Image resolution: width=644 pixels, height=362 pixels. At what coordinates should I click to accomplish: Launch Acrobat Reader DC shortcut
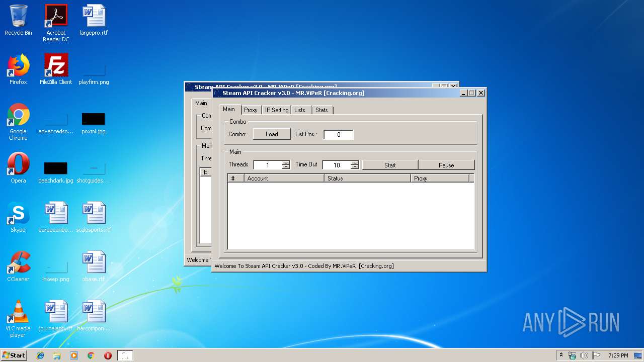coord(56,23)
